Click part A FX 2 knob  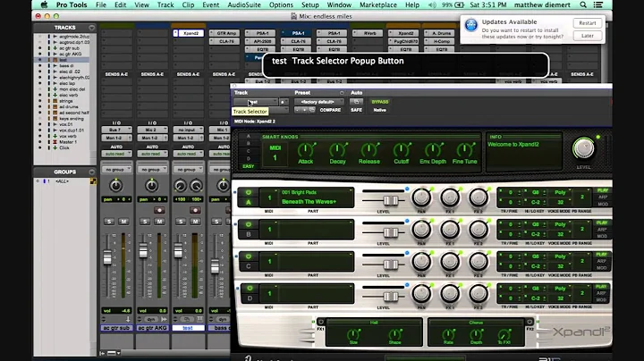click(478, 197)
